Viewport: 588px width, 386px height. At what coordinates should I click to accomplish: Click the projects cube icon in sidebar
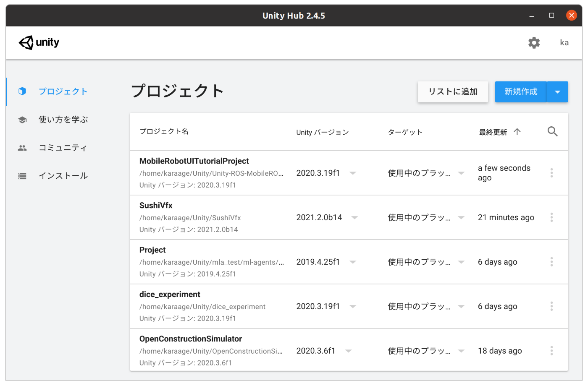(x=22, y=91)
